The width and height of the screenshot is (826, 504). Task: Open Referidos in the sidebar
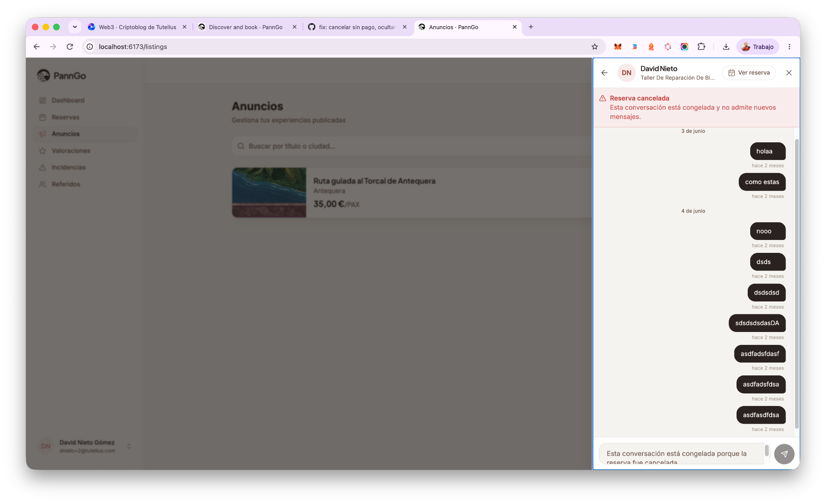[85, 184]
